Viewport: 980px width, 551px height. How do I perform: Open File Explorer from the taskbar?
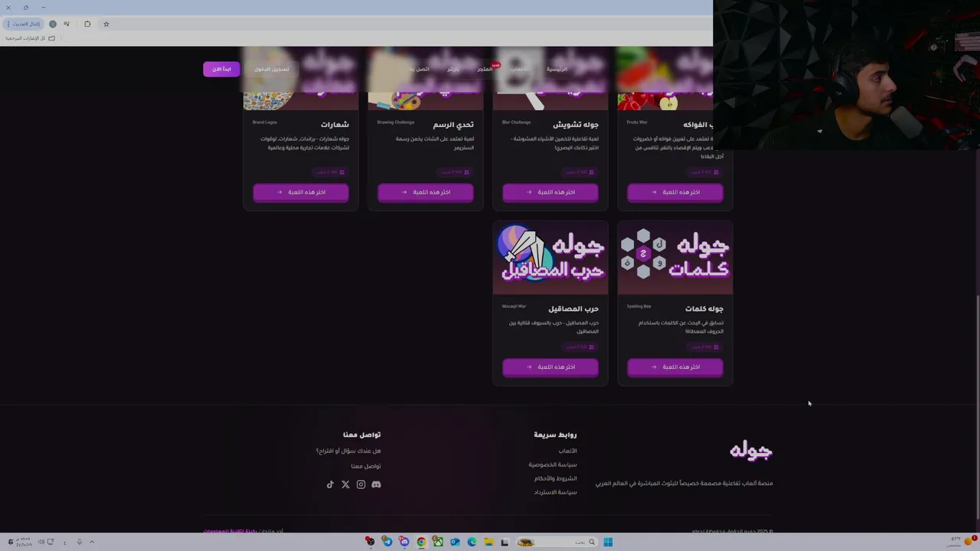(x=488, y=542)
